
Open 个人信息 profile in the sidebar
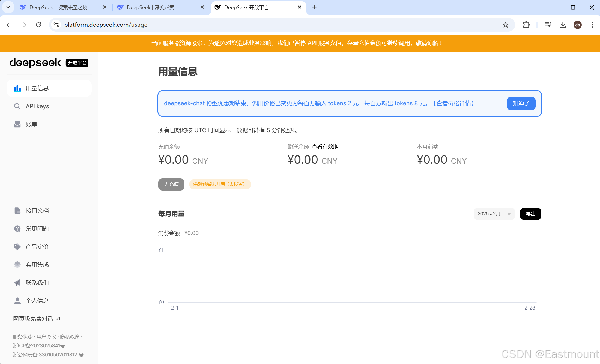[37, 300]
